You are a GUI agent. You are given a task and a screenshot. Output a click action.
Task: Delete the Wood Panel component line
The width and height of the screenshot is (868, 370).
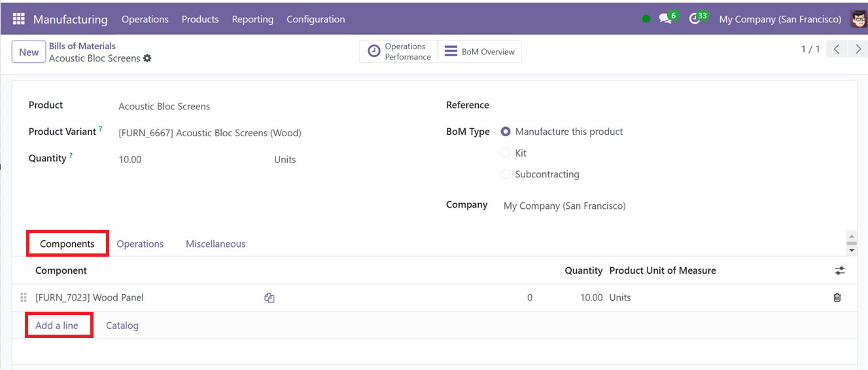point(837,298)
